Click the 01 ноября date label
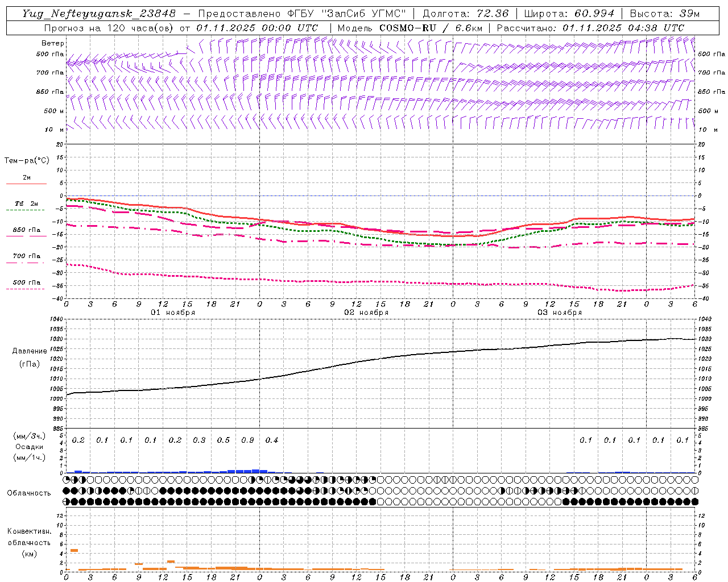Image resolution: width=728 pixels, height=582 pixels. (x=173, y=313)
